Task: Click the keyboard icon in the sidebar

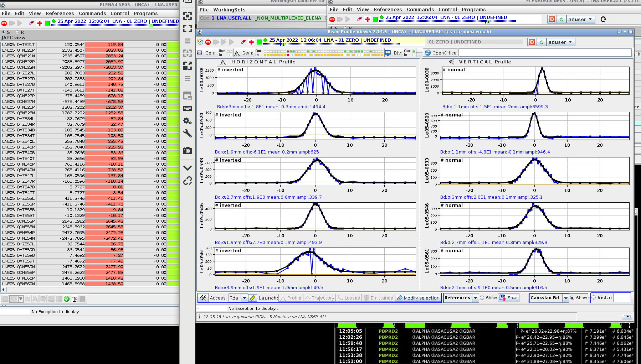Action: tap(188, 108)
